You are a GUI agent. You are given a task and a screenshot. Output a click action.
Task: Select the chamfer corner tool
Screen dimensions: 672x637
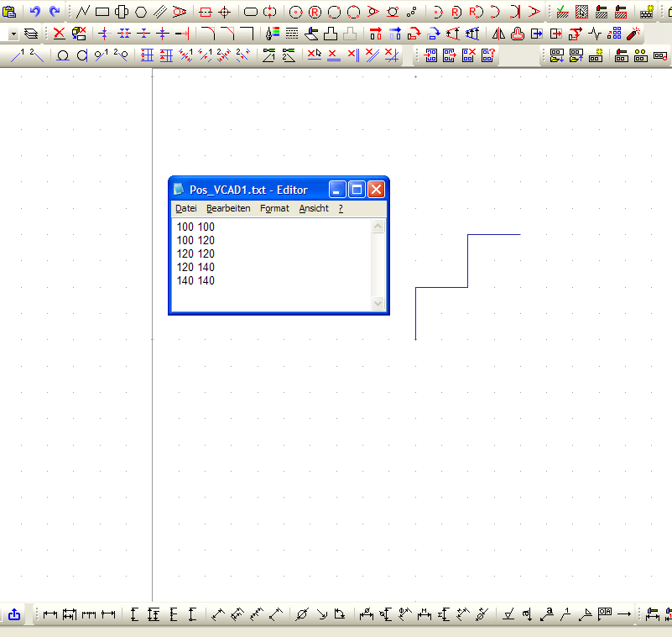[227, 34]
